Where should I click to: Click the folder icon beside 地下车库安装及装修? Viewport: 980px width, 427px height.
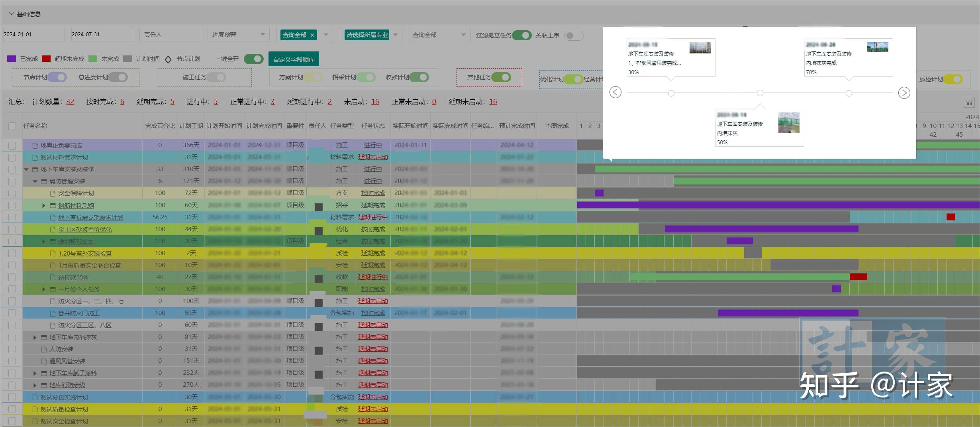coord(35,169)
